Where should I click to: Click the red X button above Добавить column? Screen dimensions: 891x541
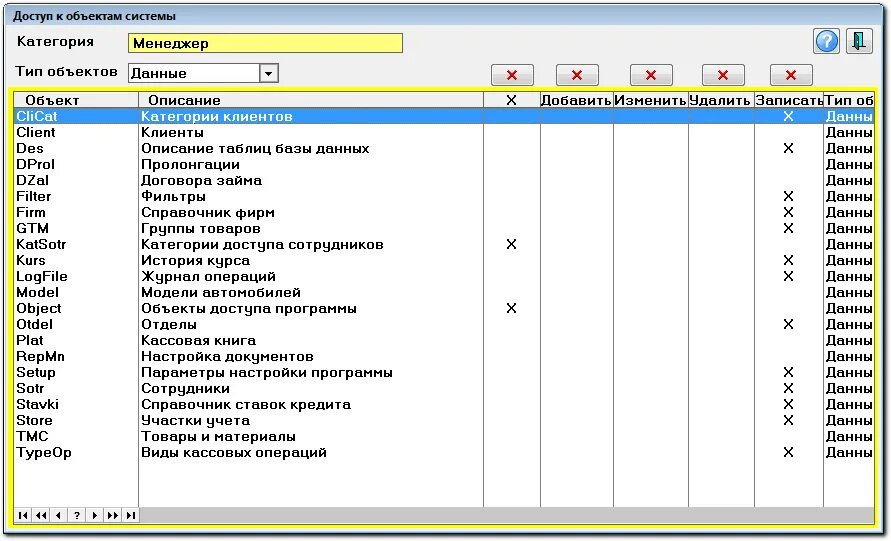[x=577, y=75]
